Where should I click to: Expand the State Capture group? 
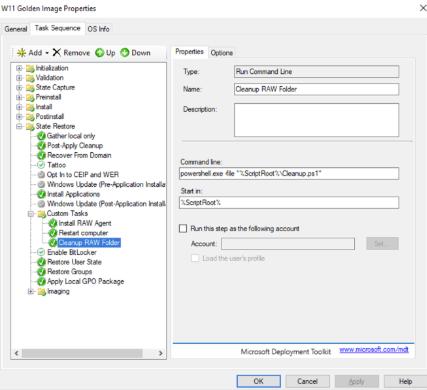point(19,88)
